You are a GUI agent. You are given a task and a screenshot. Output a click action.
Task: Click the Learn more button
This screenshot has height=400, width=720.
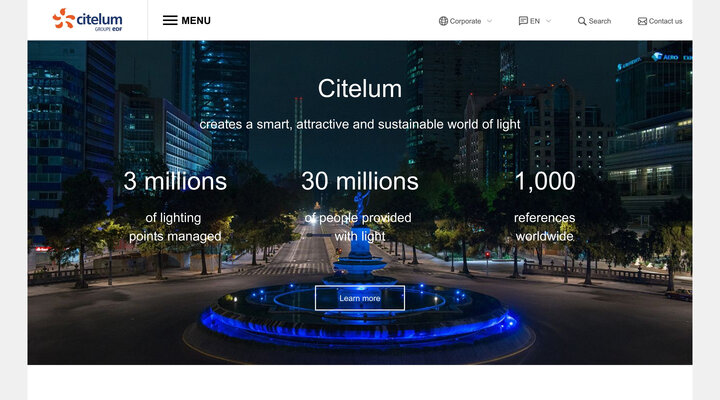tap(360, 298)
